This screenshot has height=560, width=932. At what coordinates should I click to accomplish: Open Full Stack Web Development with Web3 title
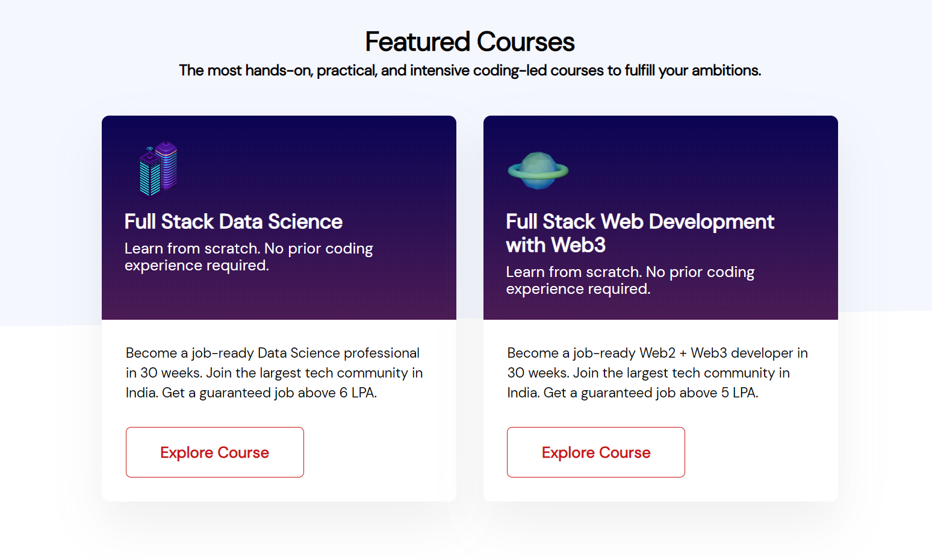[639, 222]
